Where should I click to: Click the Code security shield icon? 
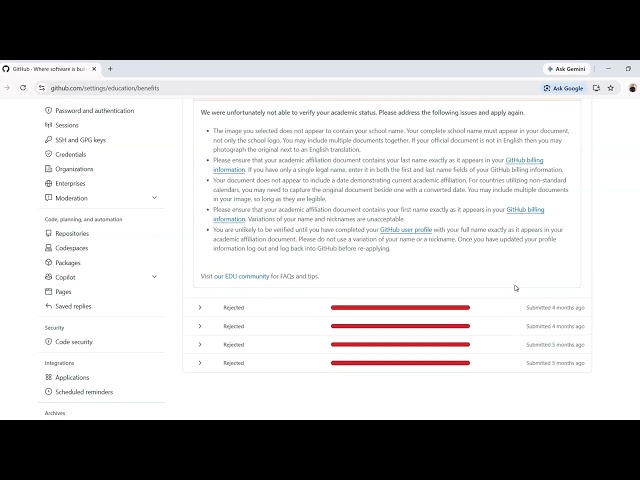tap(49, 342)
